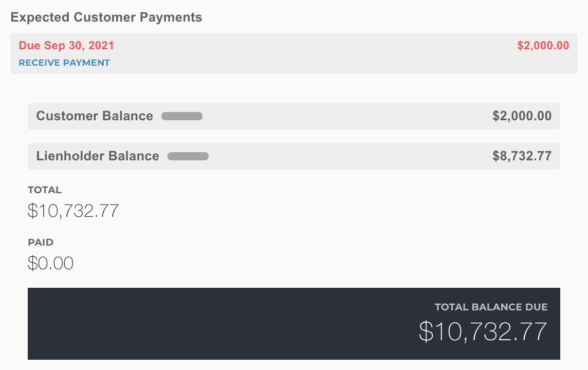Click the RECEIVE PAYMENT link
The width and height of the screenshot is (588, 370).
click(x=64, y=63)
